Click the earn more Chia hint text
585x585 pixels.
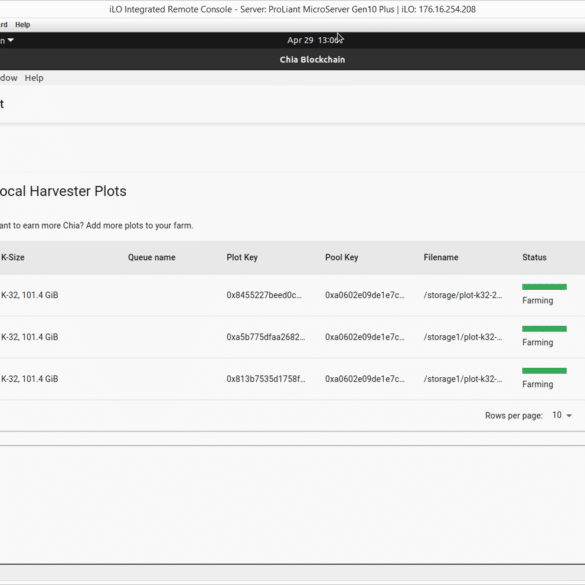96,226
